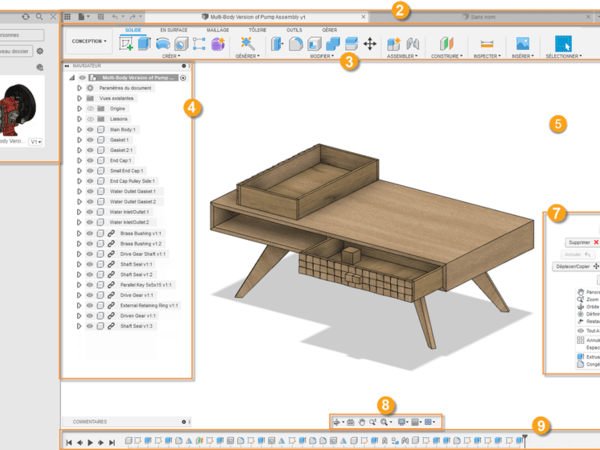Toggle visibility of Drive Gear v1:1
This screenshot has width=600, height=450.
[x=89, y=295]
